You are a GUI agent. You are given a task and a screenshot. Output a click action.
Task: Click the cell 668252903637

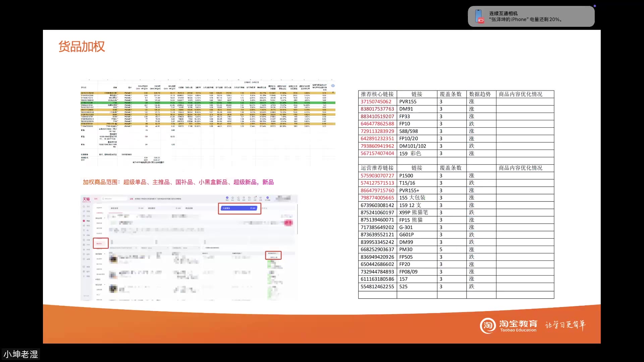coord(377,249)
